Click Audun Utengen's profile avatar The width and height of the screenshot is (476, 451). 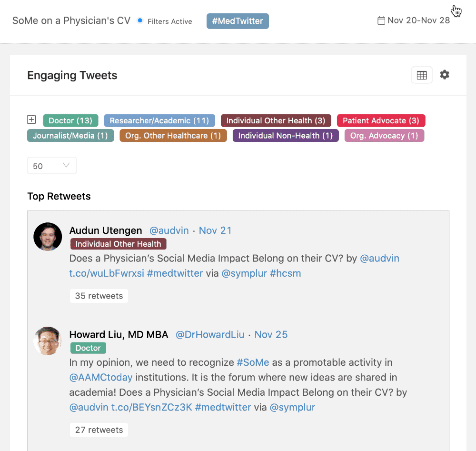coord(48,237)
